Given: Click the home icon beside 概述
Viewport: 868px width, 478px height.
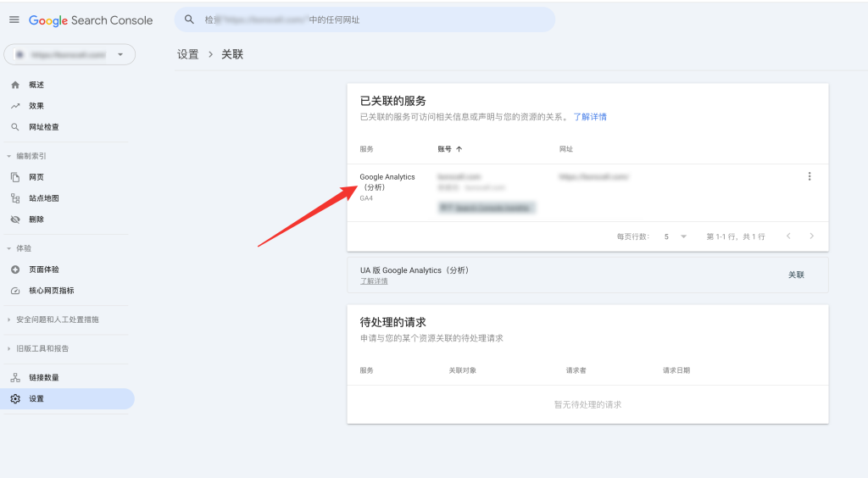Looking at the screenshot, I should click(x=15, y=85).
